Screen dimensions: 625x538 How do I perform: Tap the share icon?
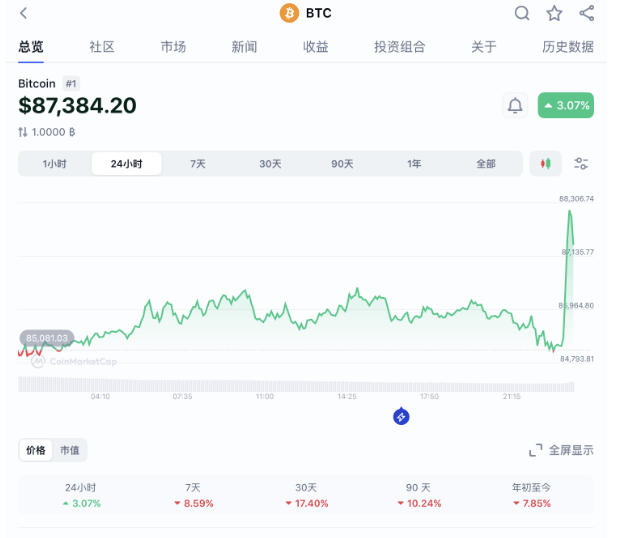click(587, 13)
